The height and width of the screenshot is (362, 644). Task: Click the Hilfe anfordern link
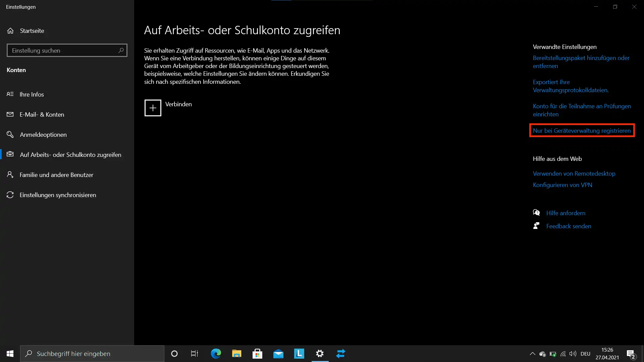pyautogui.click(x=566, y=213)
